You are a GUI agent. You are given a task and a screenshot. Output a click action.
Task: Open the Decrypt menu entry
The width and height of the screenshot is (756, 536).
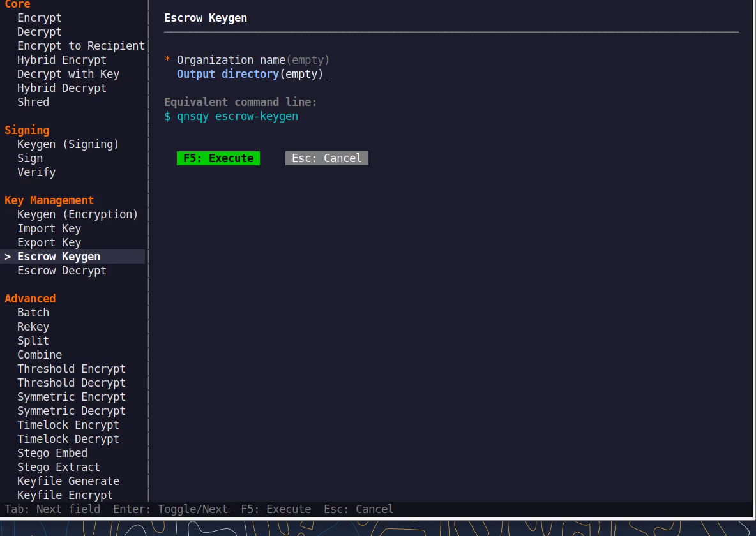[40, 32]
